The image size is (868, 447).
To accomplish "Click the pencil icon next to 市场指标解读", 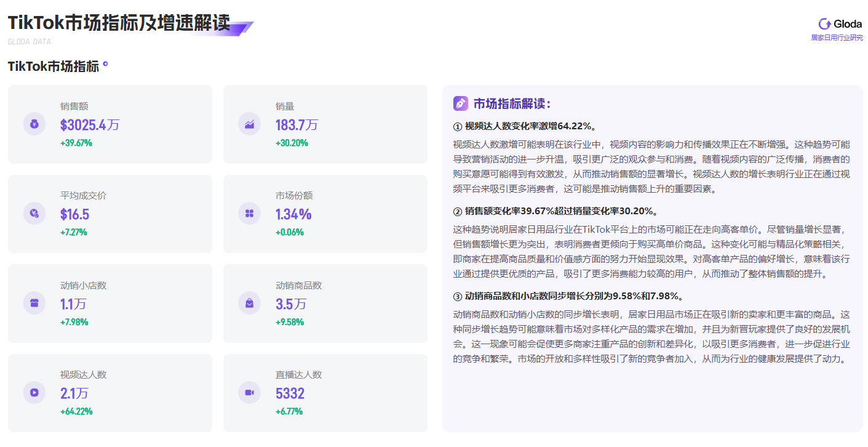I will (x=461, y=103).
